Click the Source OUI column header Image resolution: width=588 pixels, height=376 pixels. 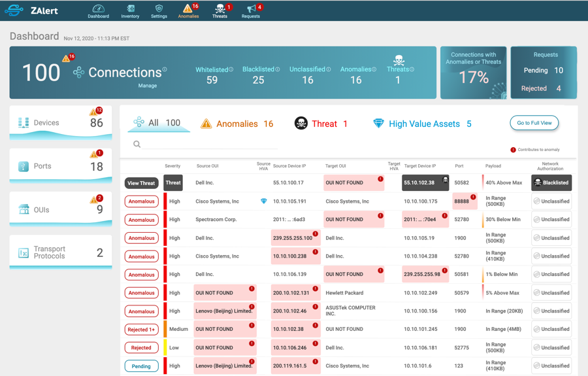pyautogui.click(x=207, y=166)
